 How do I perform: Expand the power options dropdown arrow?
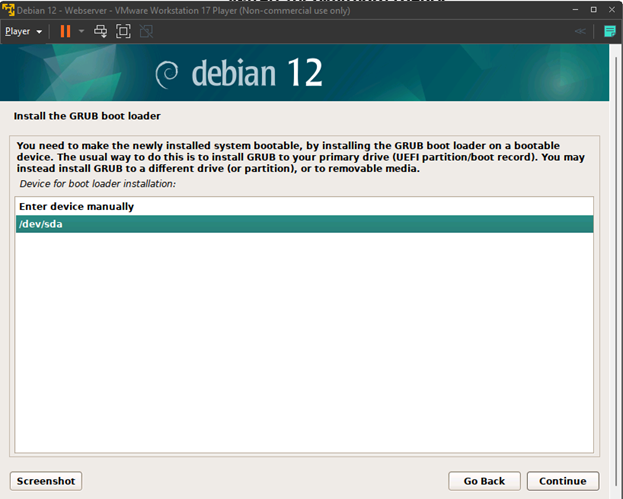(x=81, y=31)
